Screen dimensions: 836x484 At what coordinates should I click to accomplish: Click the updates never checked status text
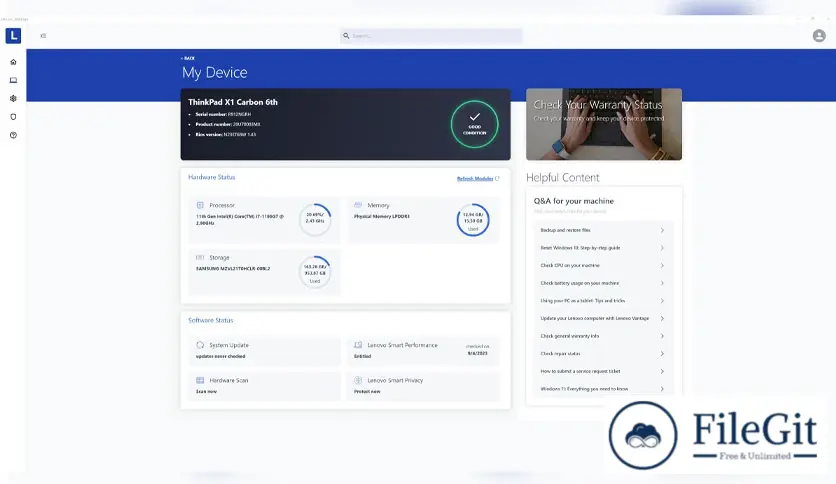click(221, 356)
